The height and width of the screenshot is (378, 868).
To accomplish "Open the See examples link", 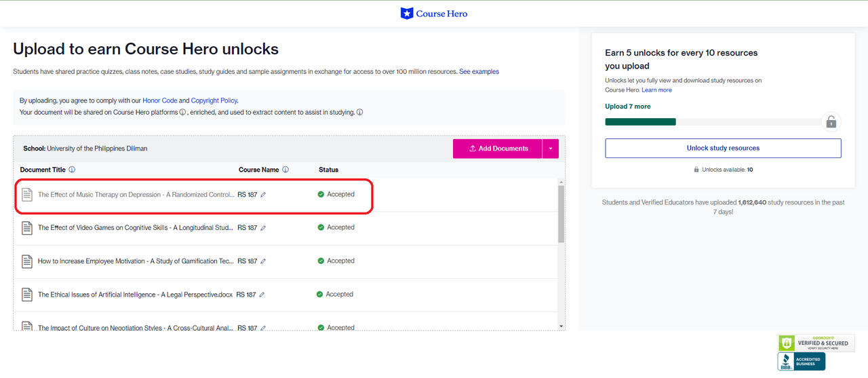I will (479, 71).
